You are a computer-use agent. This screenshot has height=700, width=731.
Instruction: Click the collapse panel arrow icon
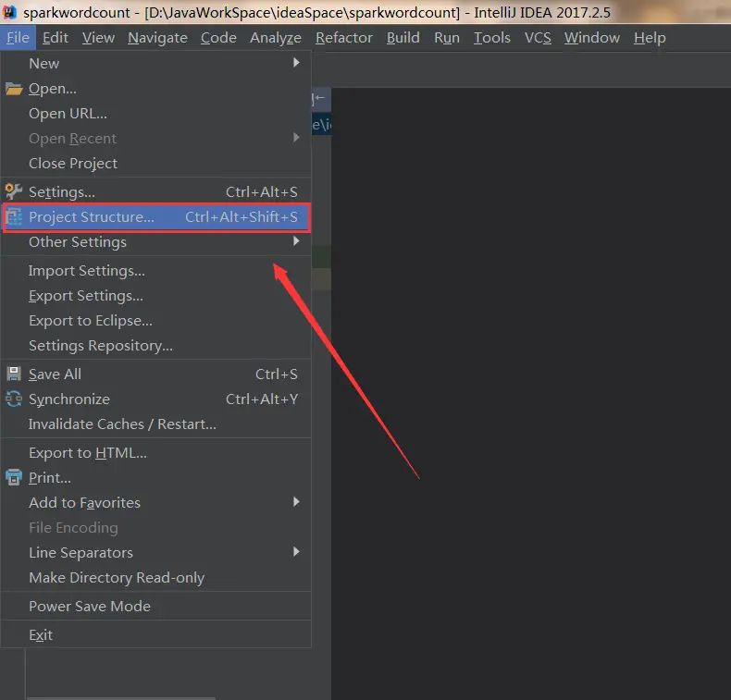(318, 98)
